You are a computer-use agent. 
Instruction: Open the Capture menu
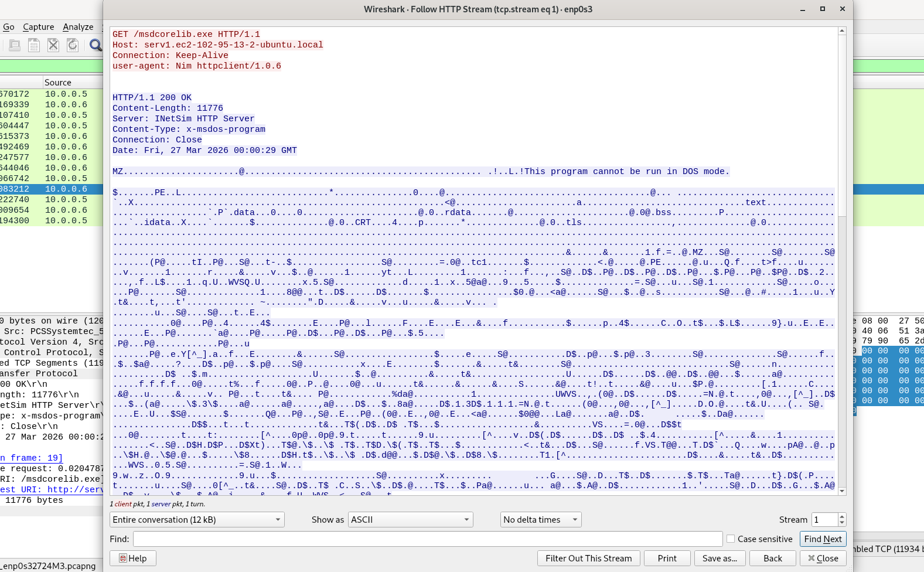click(x=38, y=27)
